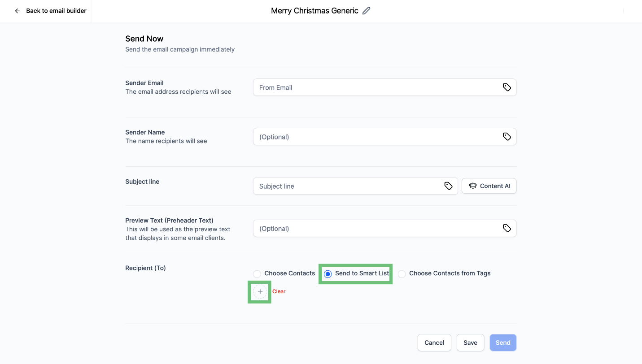Screen dimensions: 642x364
Task: Go back to the email builder
Action: pos(51,11)
